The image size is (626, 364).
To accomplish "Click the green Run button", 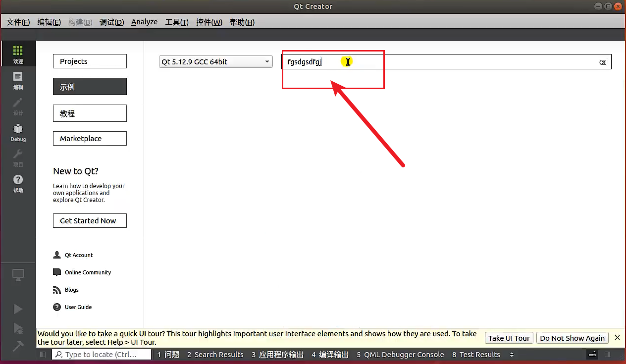I will pyautogui.click(x=18, y=310).
